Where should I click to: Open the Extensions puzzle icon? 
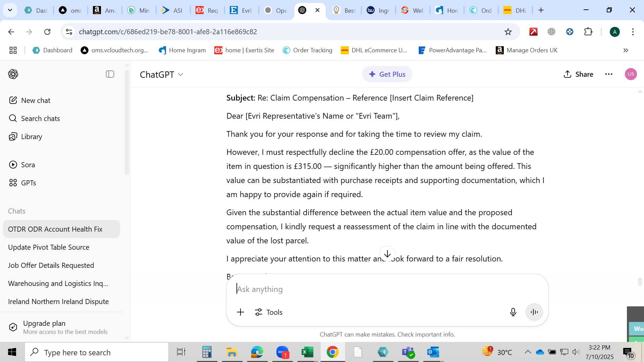(588, 32)
